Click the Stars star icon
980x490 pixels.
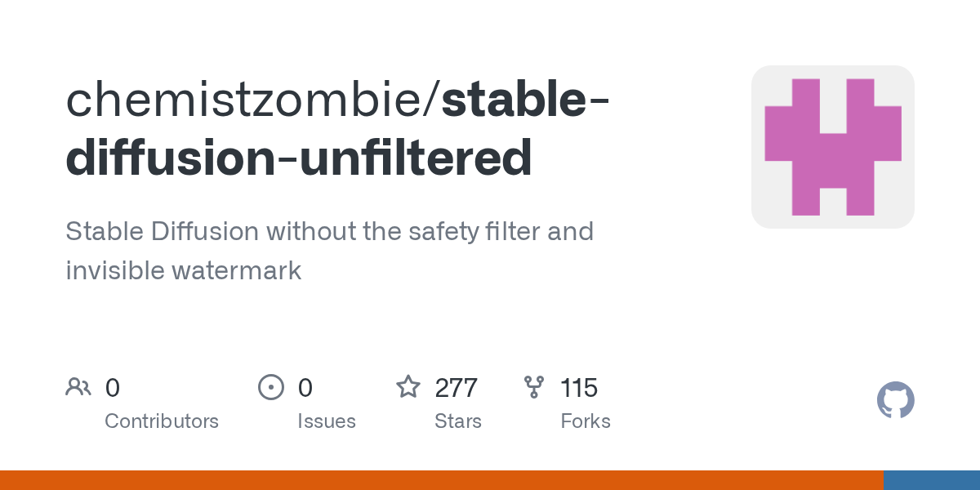(x=408, y=386)
